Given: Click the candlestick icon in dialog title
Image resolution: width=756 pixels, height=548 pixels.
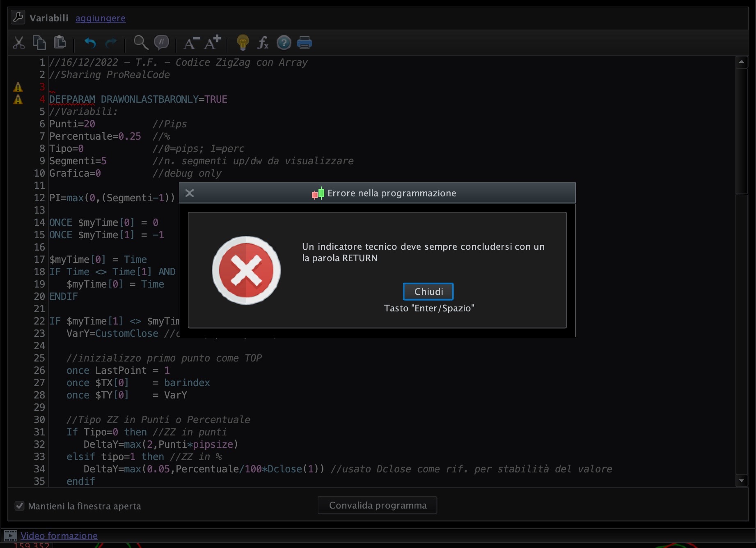Looking at the screenshot, I should coord(318,193).
